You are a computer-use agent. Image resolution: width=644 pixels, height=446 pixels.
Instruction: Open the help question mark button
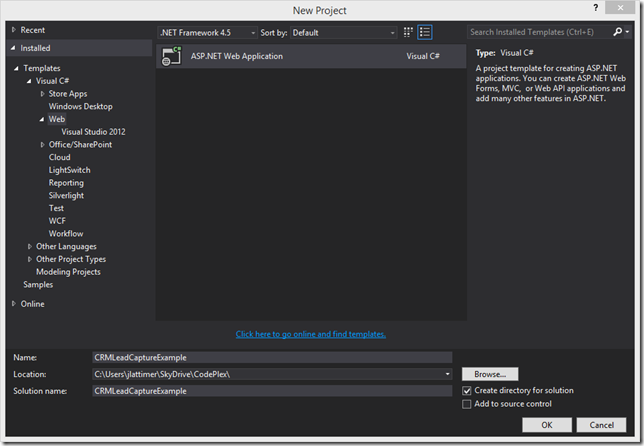click(x=596, y=8)
